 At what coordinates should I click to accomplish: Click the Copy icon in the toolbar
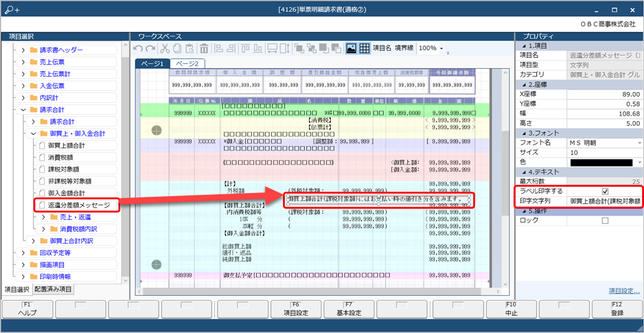(177, 49)
